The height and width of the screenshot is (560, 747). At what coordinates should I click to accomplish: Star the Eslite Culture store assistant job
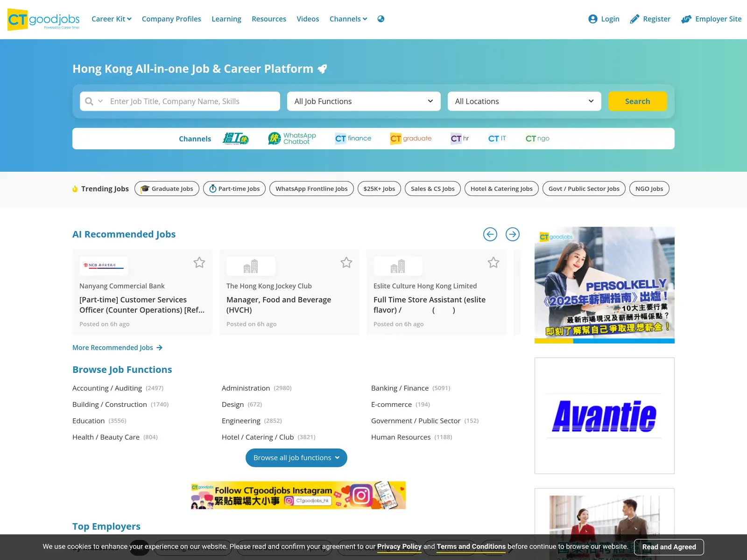pos(493,263)
